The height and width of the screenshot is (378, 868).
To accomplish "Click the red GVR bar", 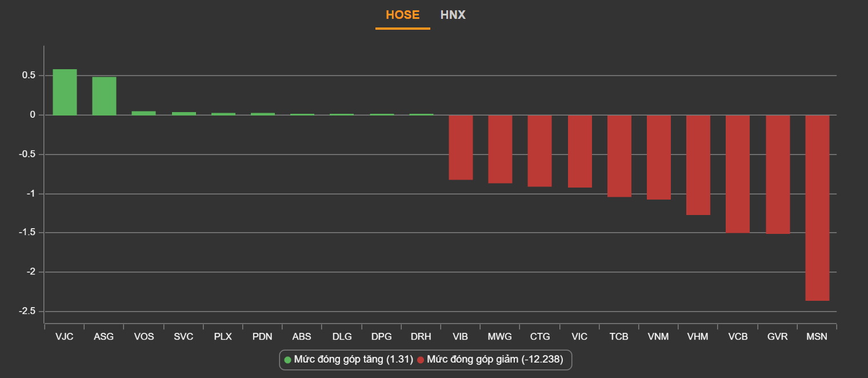I will coord(778,174).
